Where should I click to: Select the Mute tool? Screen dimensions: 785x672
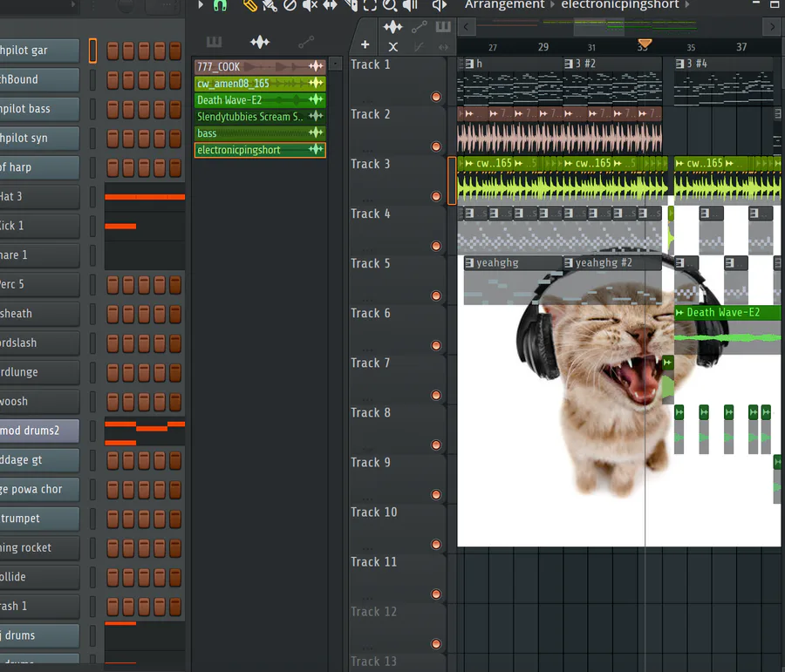pyautogui.click(x=310, y=5)
